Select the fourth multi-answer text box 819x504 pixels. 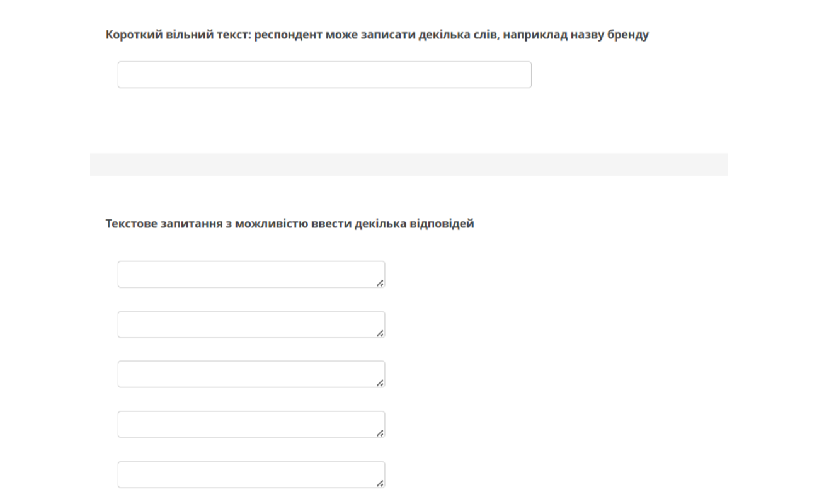pos(251,425)
